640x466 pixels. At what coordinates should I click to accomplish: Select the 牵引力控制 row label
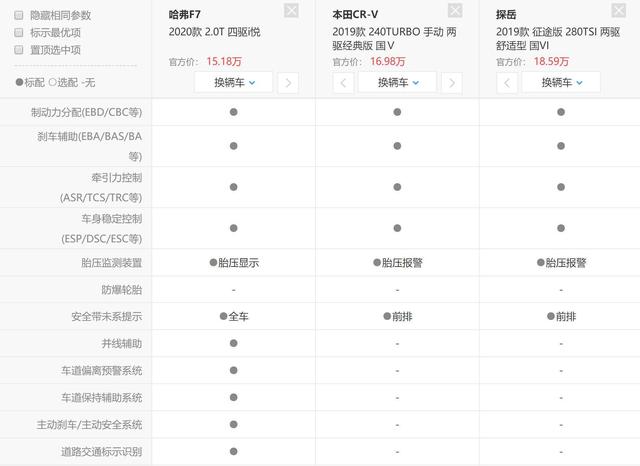click(x=101, y=187)
